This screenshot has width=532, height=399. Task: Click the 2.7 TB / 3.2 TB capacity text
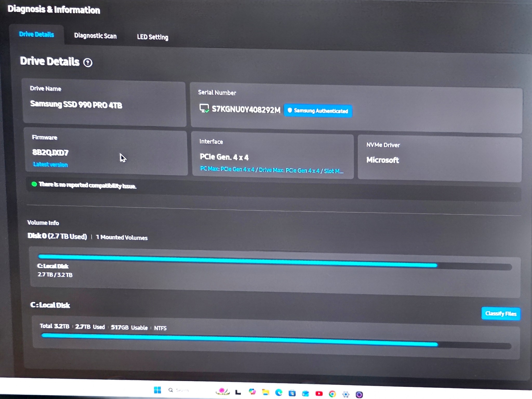55,275
